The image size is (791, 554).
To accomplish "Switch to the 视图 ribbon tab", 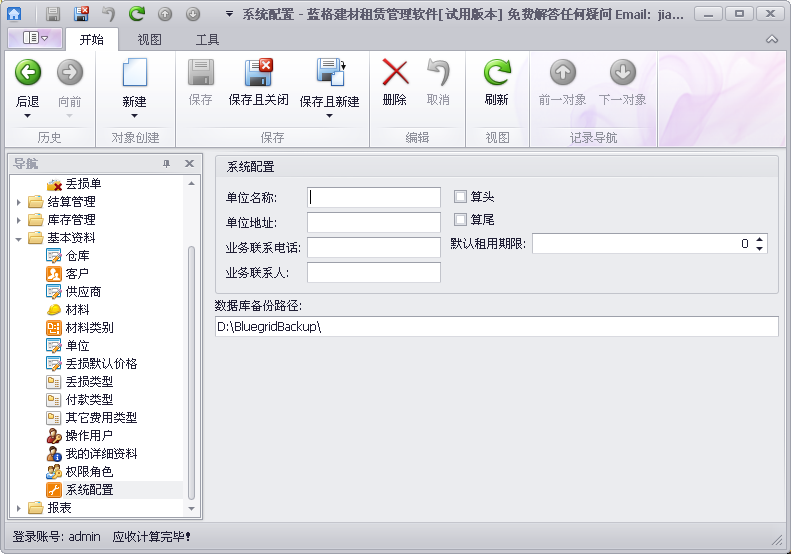I will tap(150, 39).
